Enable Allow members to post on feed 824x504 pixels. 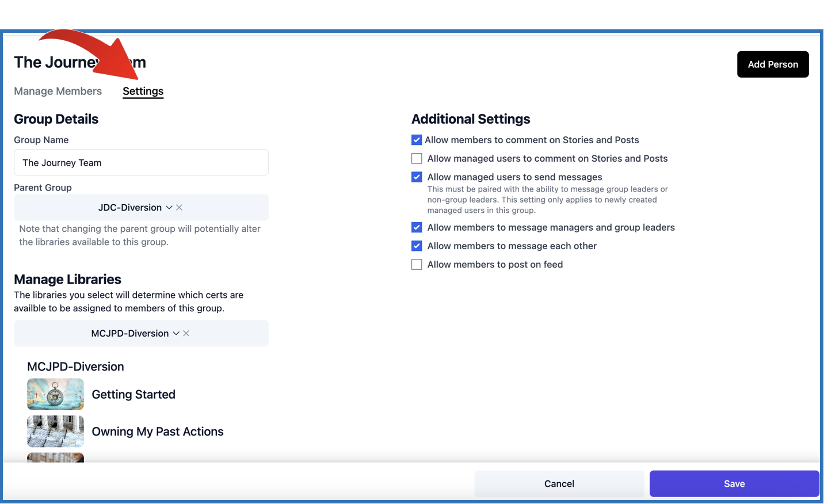[x=417, y=265]
